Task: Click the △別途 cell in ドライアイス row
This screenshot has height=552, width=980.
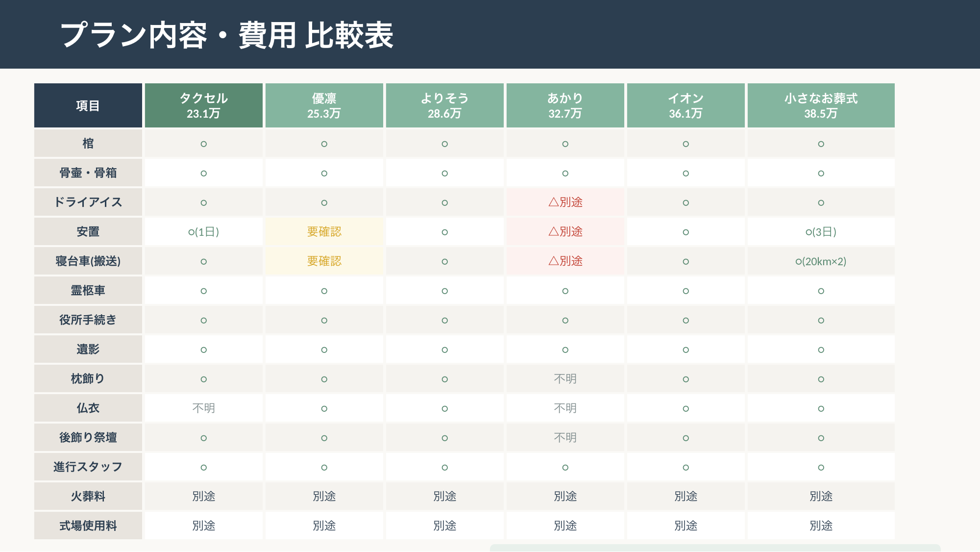Action: 565,202
